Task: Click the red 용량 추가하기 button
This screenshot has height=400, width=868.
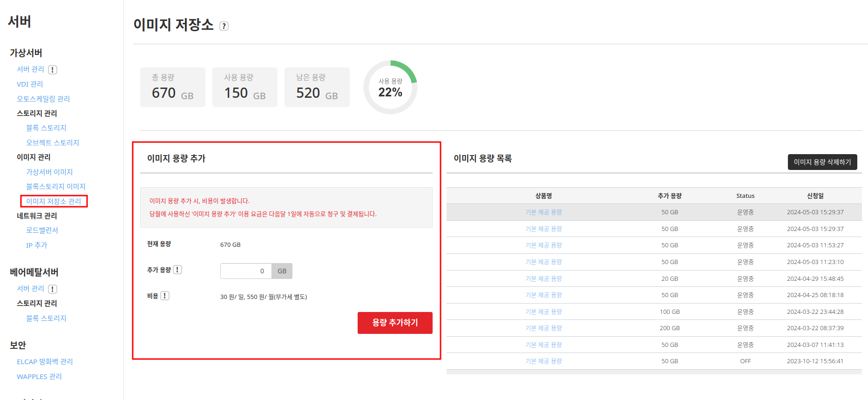Action: (395, 323)
